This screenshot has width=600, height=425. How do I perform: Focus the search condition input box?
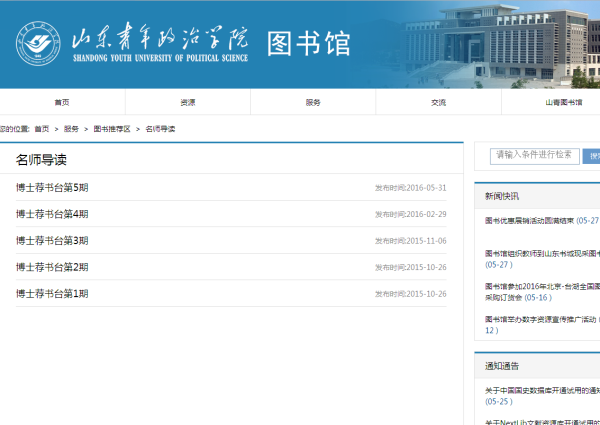(535, 155)
